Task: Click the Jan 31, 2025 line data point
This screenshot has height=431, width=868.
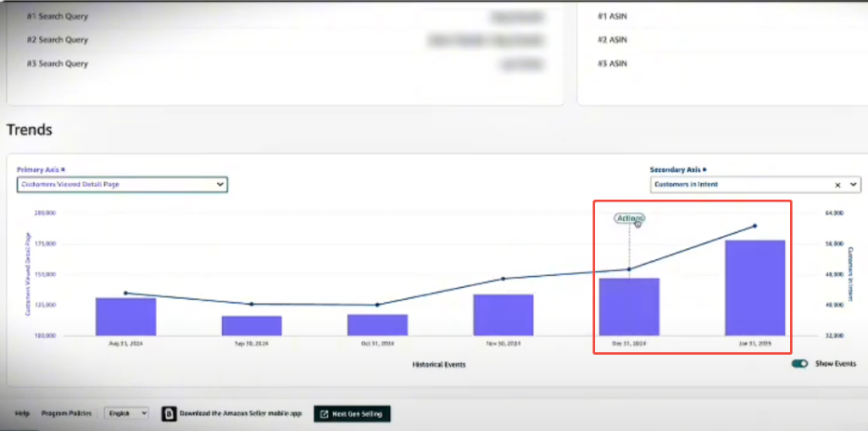Action: (x=754, y=226)
